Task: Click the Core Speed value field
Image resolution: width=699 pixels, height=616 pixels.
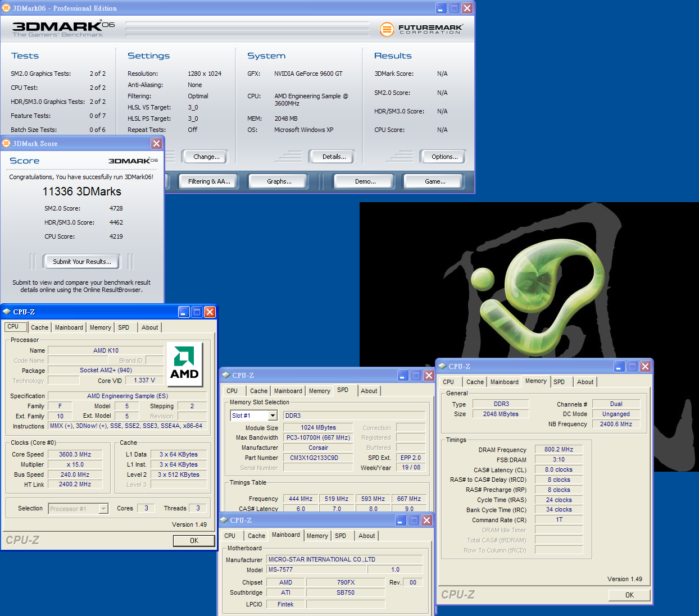Action: click(x=75, y=454)
